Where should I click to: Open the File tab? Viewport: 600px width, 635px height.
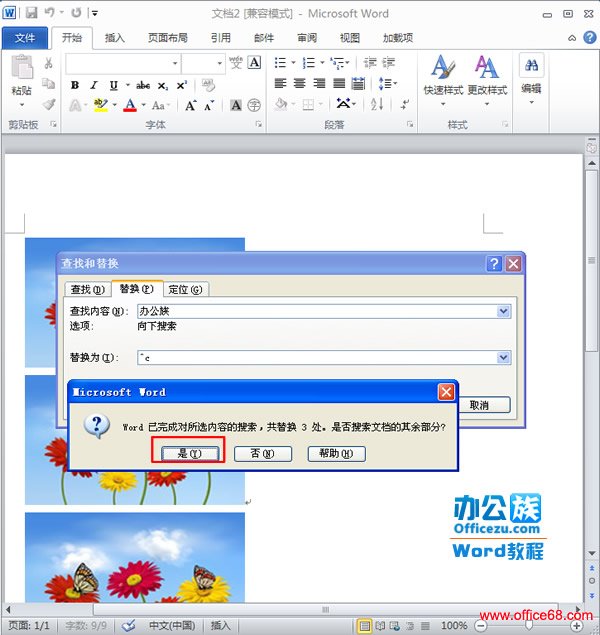[x=25, y=38]
